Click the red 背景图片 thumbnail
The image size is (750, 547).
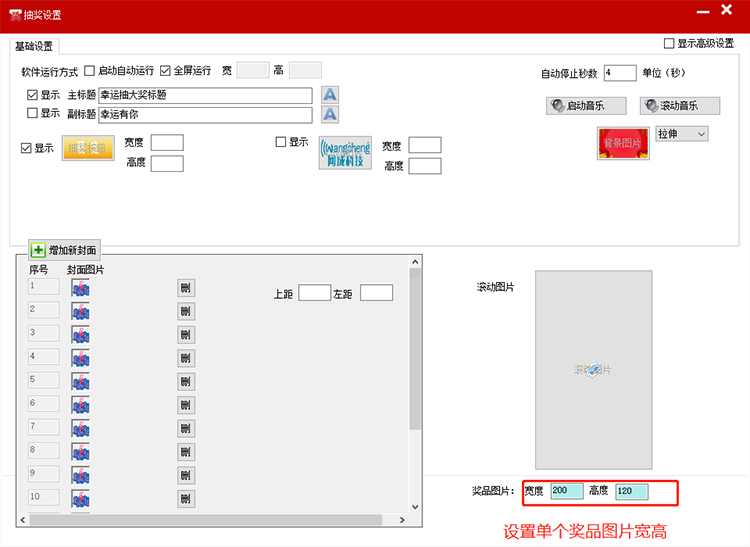pyautogui.click(x=622, y=144)
